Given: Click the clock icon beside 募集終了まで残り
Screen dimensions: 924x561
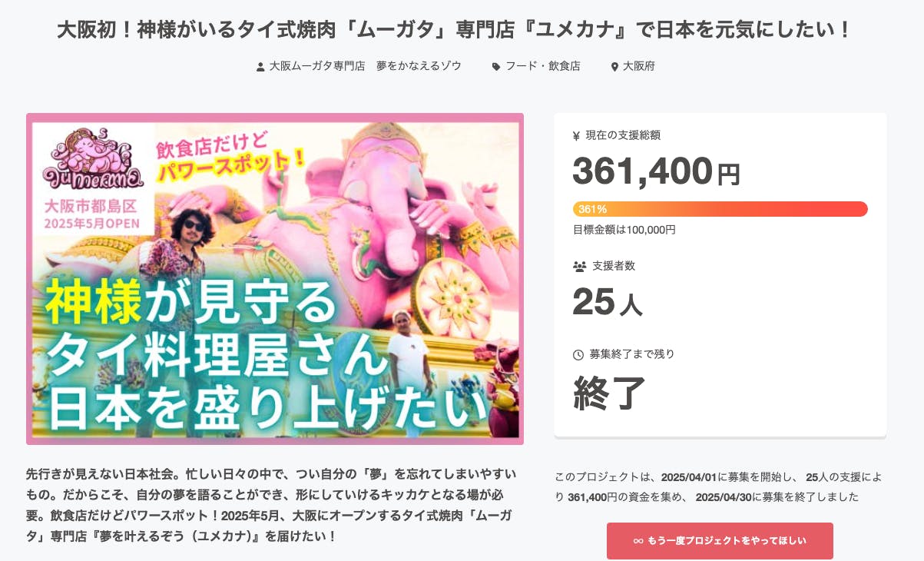Looking at the screenshot, I should click(x=578, y=355).
